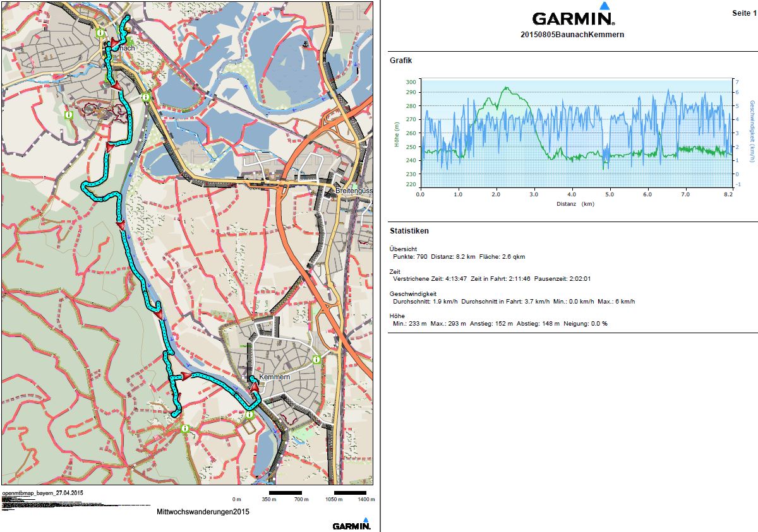Click the Kemmern town label on the map

[274, 377]
